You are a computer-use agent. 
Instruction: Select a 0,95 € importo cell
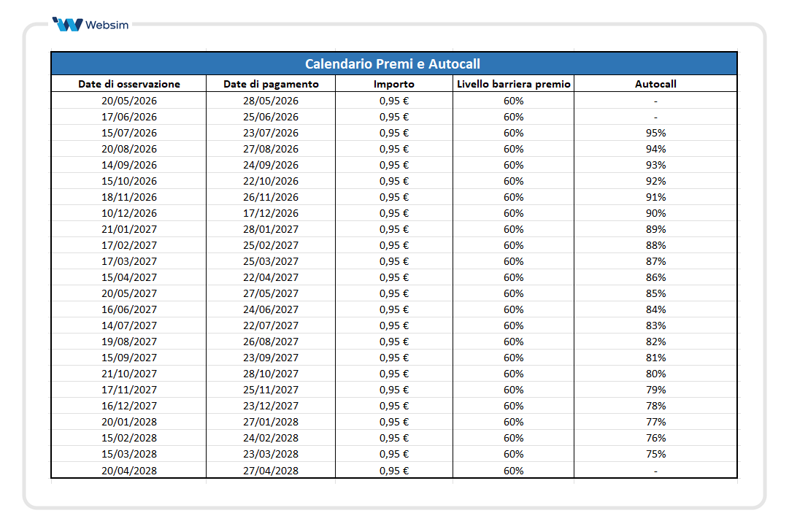point(394,101)
